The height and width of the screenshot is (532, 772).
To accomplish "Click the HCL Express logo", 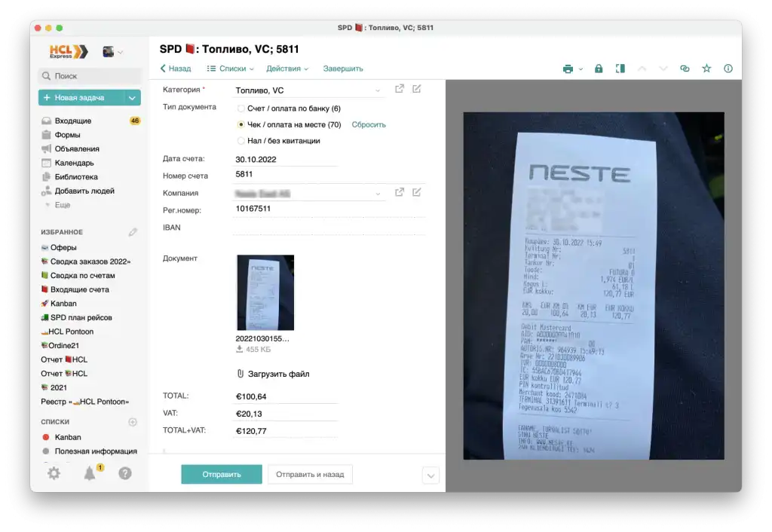I will pyautogui.click(x=69, y=51).
